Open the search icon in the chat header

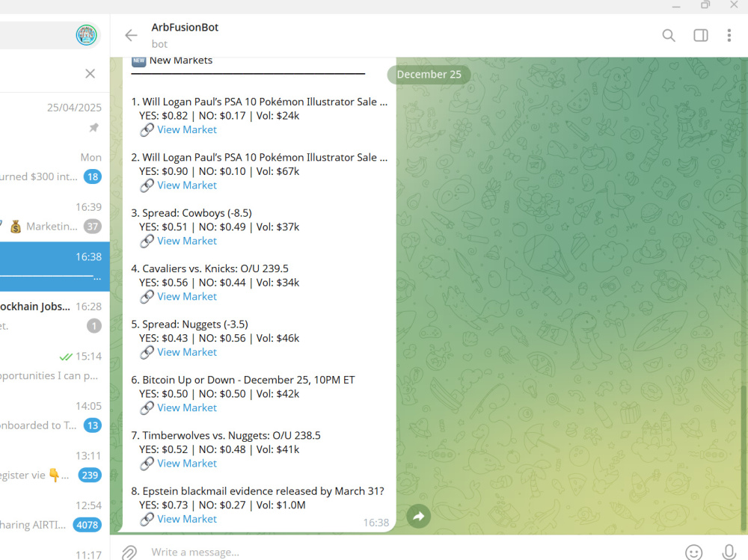click(x=668, y=35)
